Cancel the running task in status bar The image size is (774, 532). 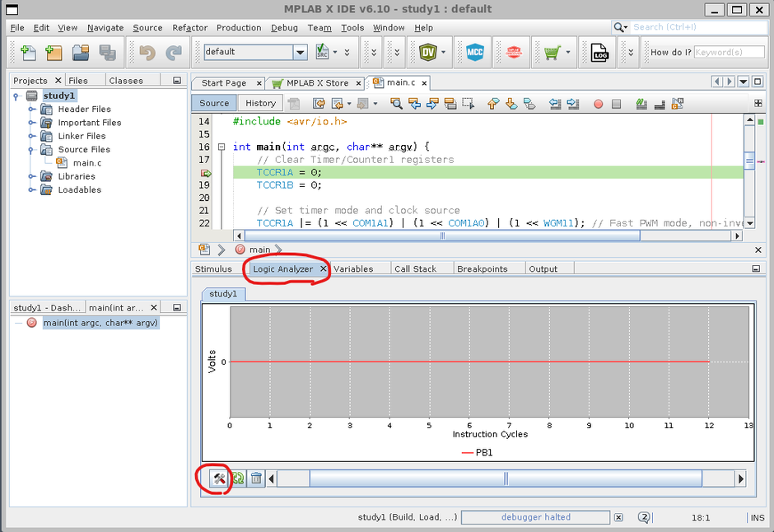point(618,517)
